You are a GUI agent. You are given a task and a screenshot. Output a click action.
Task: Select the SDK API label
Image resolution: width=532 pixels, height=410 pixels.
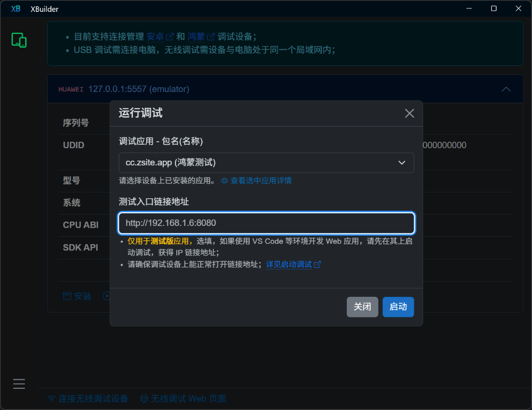coord(80,248)
